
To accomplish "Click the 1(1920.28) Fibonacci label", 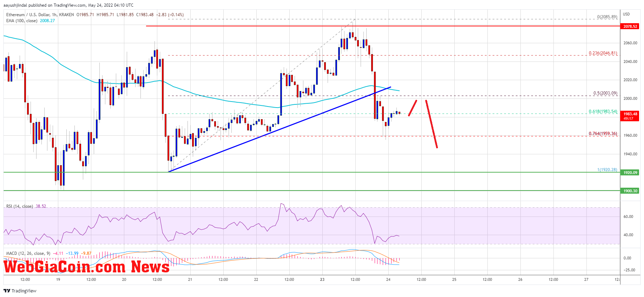I will click(x=607, y=170).
